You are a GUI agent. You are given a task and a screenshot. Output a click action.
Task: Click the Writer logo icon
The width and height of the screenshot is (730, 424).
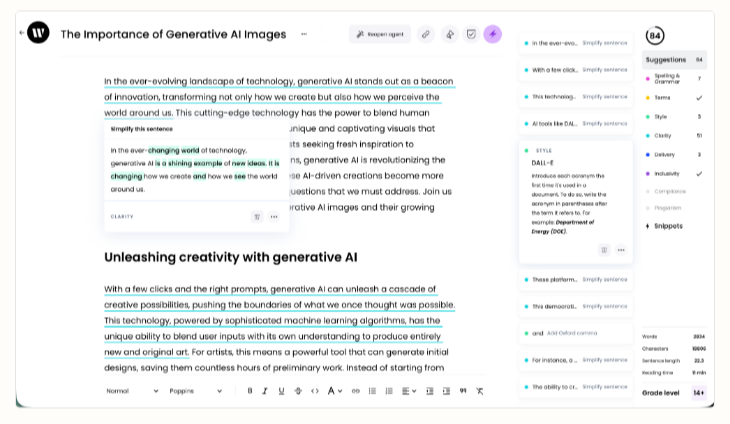(38, 33)
